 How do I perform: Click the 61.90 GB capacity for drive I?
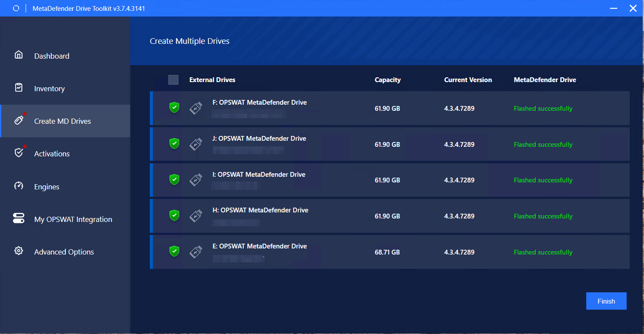(387, 180)
